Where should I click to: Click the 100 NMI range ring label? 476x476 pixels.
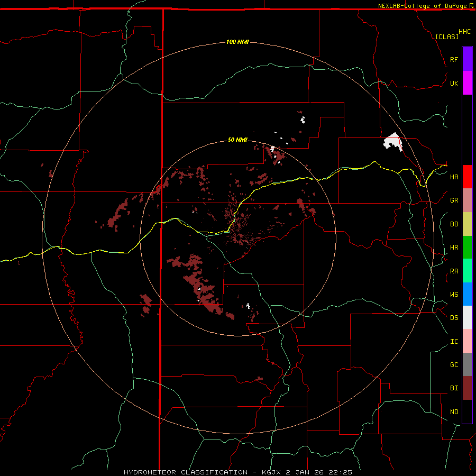pos(237,42)
